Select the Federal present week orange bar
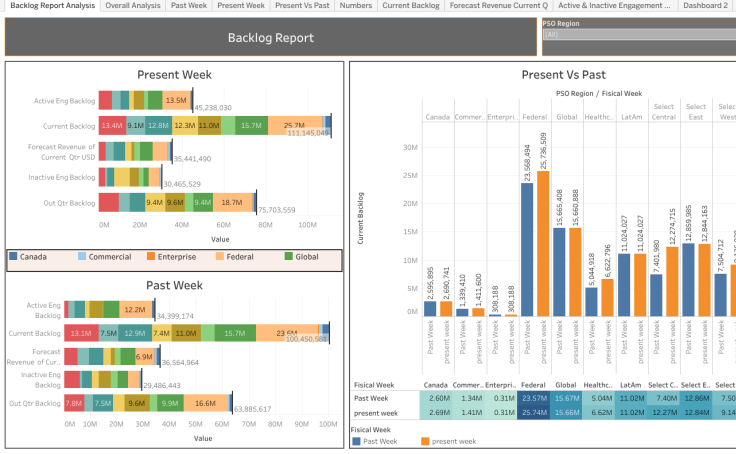 pos(543,244)
